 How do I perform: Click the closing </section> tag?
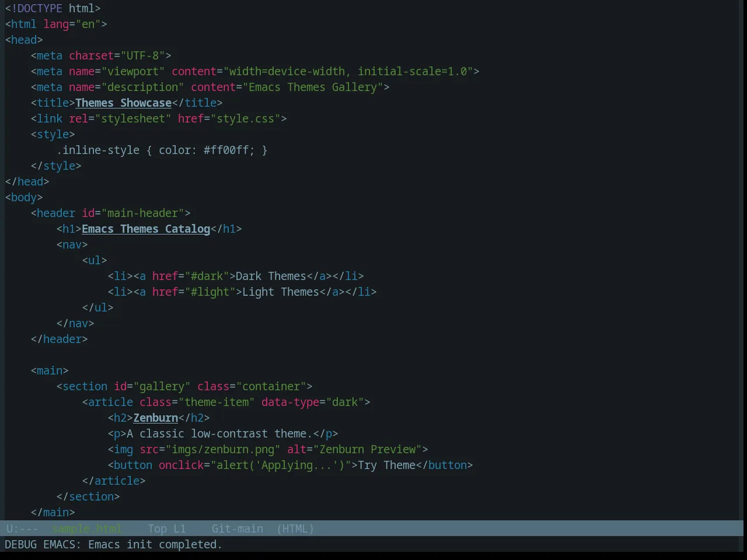(88, 496)
